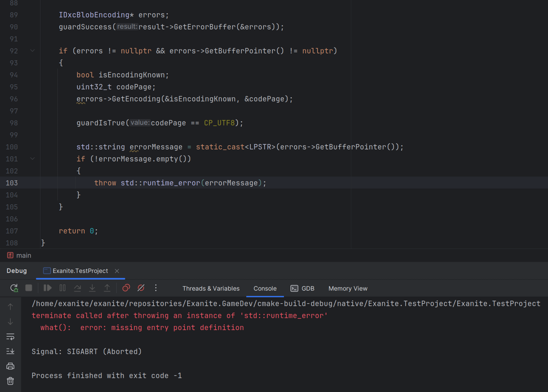Select the Console tab
The image size is (548, 392).
265,288
